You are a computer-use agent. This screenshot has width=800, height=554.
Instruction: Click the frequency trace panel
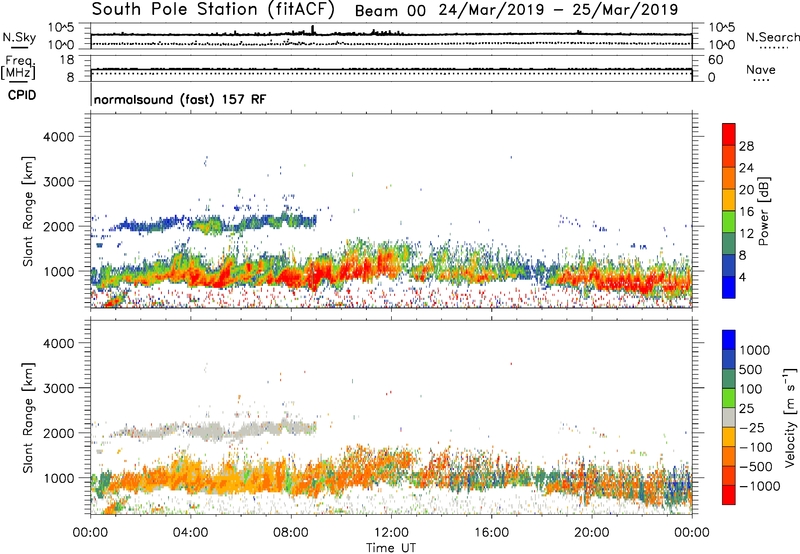(391, 68)
